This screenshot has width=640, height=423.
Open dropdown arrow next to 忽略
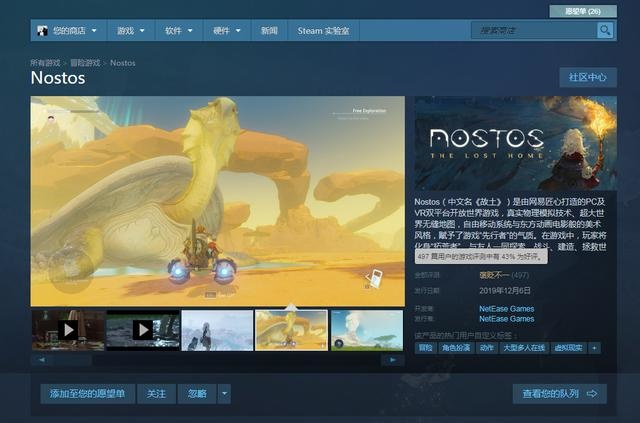coord(224,394)
